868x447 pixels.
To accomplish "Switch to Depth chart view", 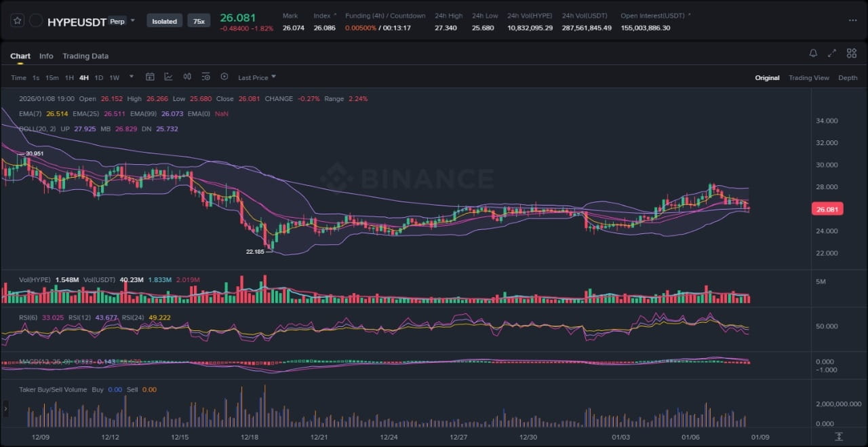I will 848,77.
